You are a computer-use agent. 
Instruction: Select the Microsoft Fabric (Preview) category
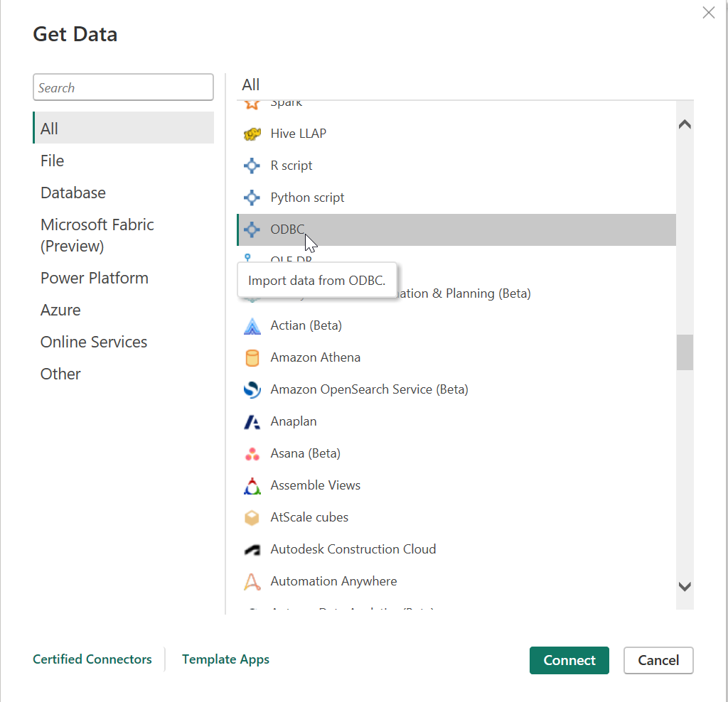point(124,236)
